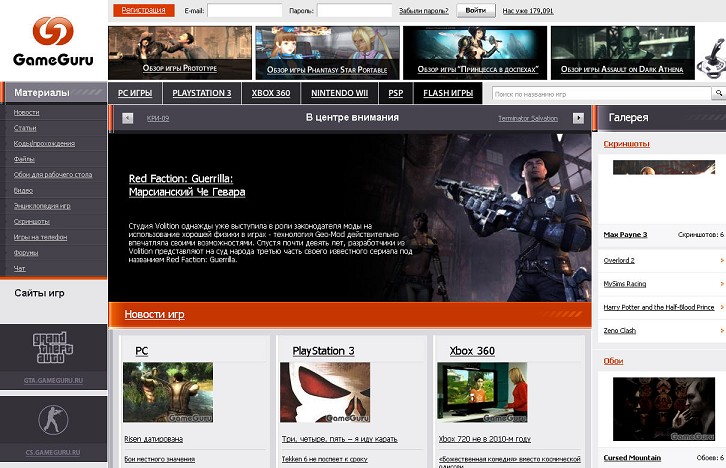Focus the Пароль password field
Viewport: 726px width, 468px height.
coord(355,11)
